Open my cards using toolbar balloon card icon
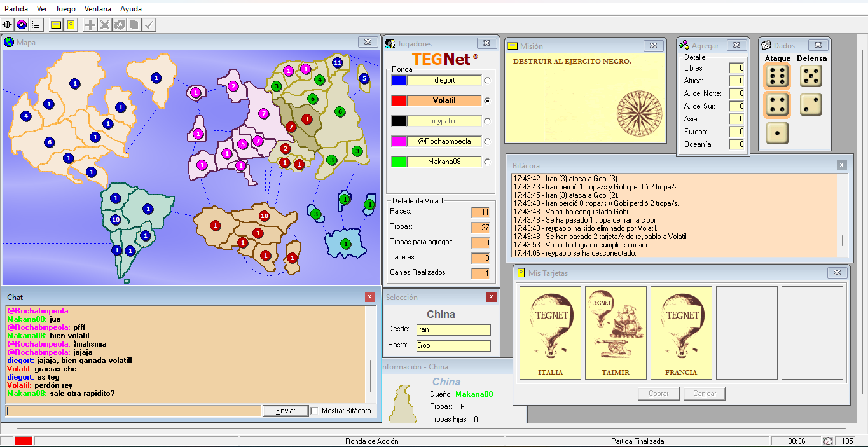This screenshot has height=447, width=868. (x=71, y=25)
